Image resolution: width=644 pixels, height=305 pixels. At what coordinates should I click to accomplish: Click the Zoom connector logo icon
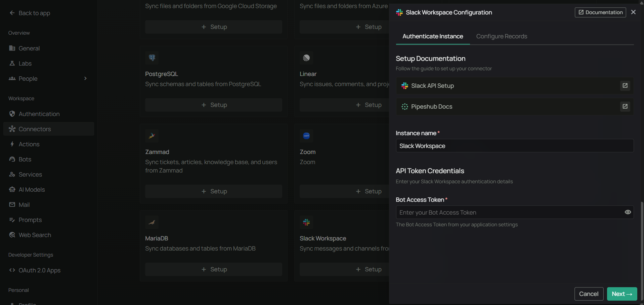[306, 136]
